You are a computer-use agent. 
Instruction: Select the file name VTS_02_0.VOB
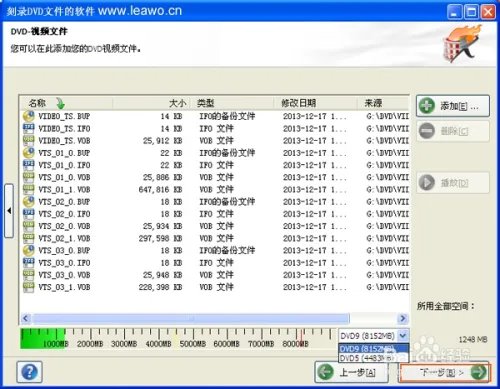click(x=64, y=226)
